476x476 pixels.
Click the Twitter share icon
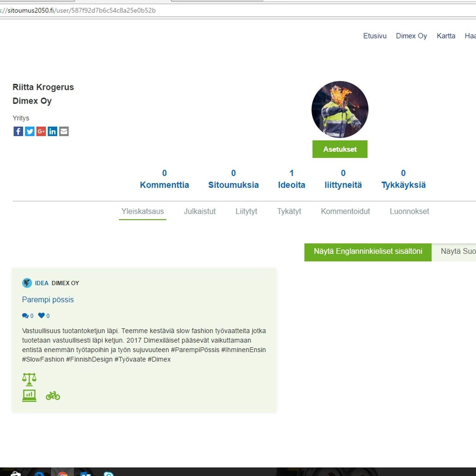click(x=29, y=131)
